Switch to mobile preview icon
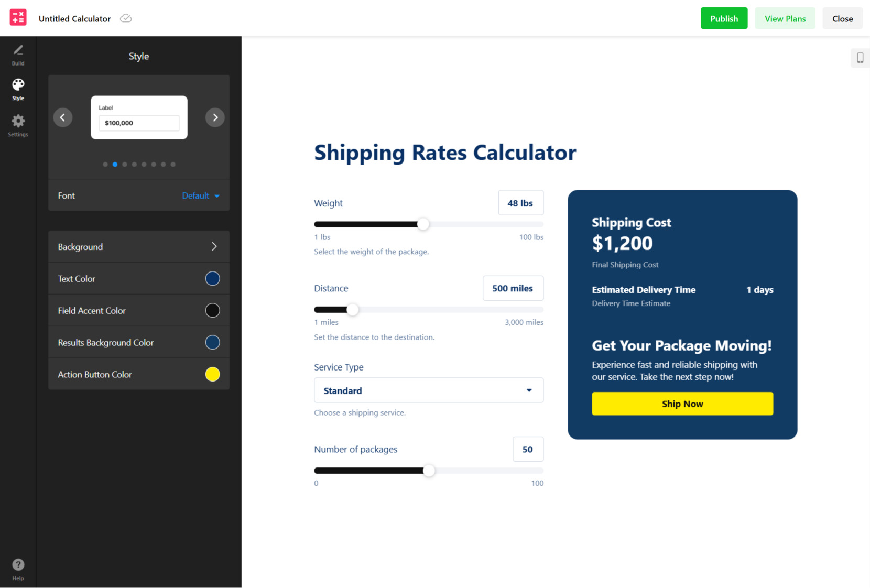 coord(860,58)
